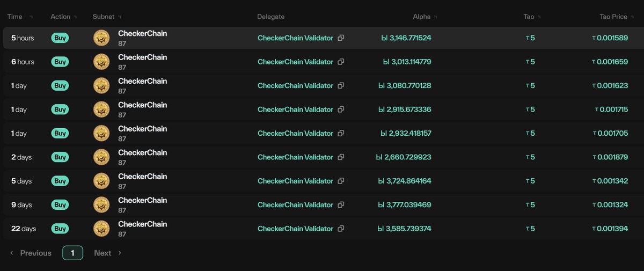Screen dimensions: 644x271
Task: Copy delegate address in the 2 days row
Action: pos(341,157)
